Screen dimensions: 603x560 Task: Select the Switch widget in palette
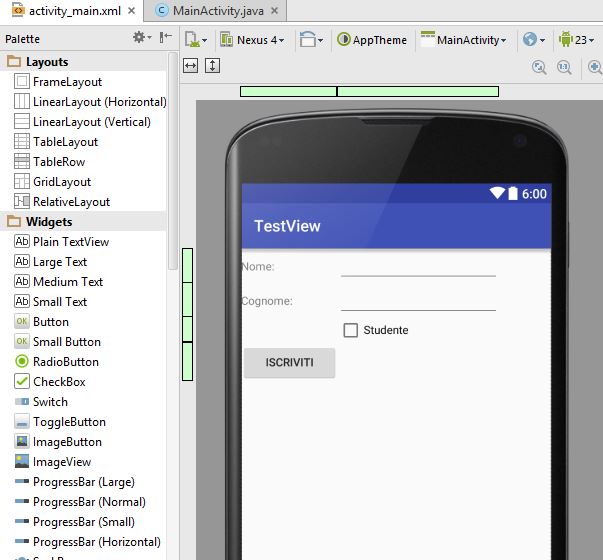click(50, 402)
